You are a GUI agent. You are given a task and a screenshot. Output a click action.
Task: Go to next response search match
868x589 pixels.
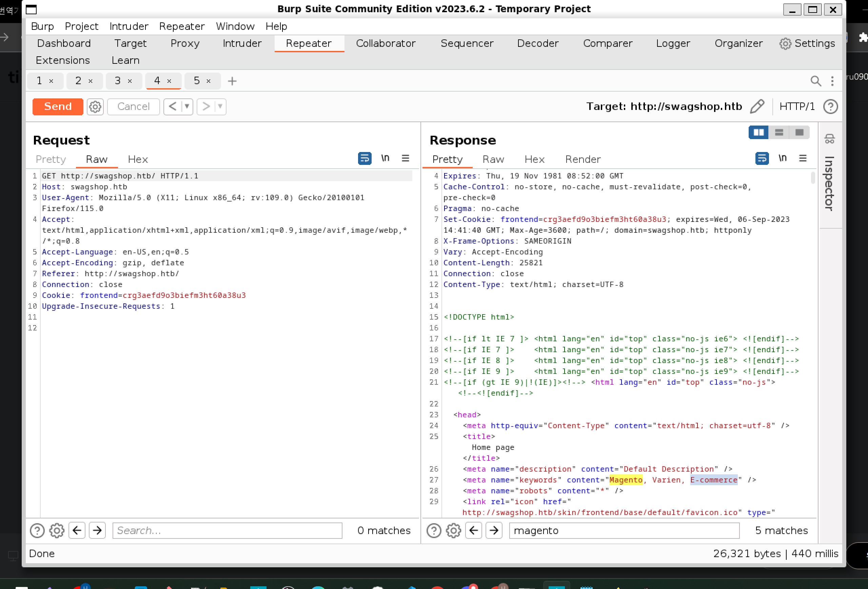coord(494,530)
